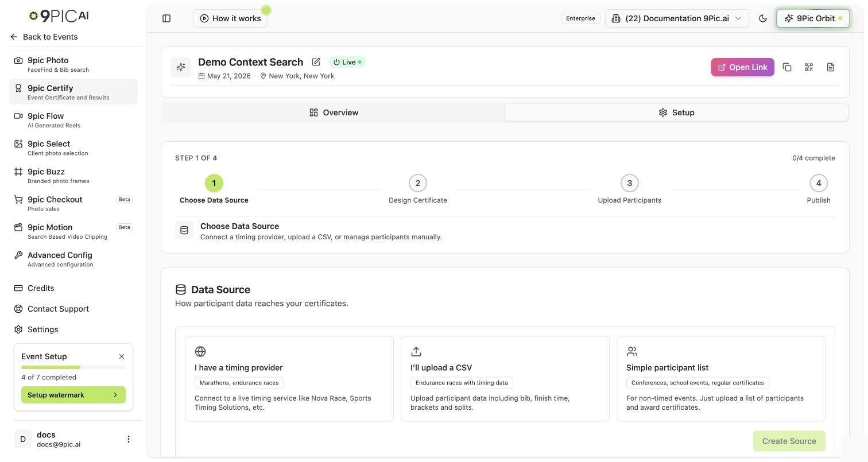Click the Conferences, school events tag
The height and width of the screenshot is (462, 868).
[x=697, y=383]
